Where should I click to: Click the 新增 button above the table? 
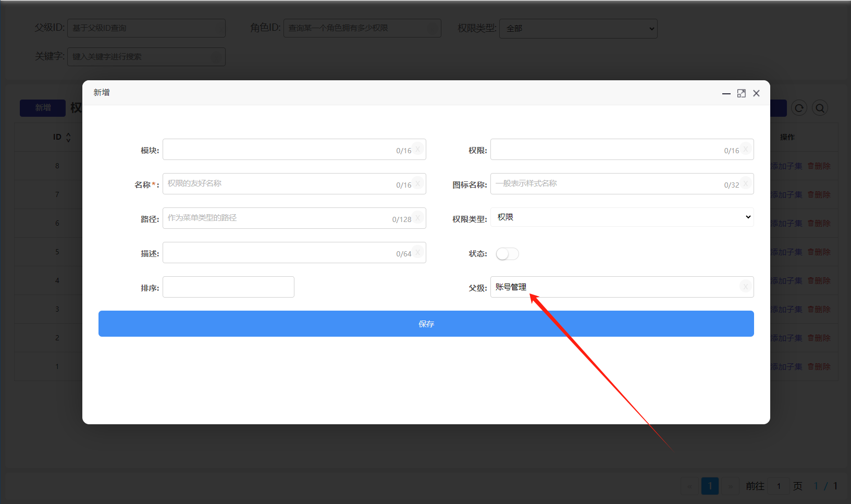pyautogui.click(x=43, y=108)
